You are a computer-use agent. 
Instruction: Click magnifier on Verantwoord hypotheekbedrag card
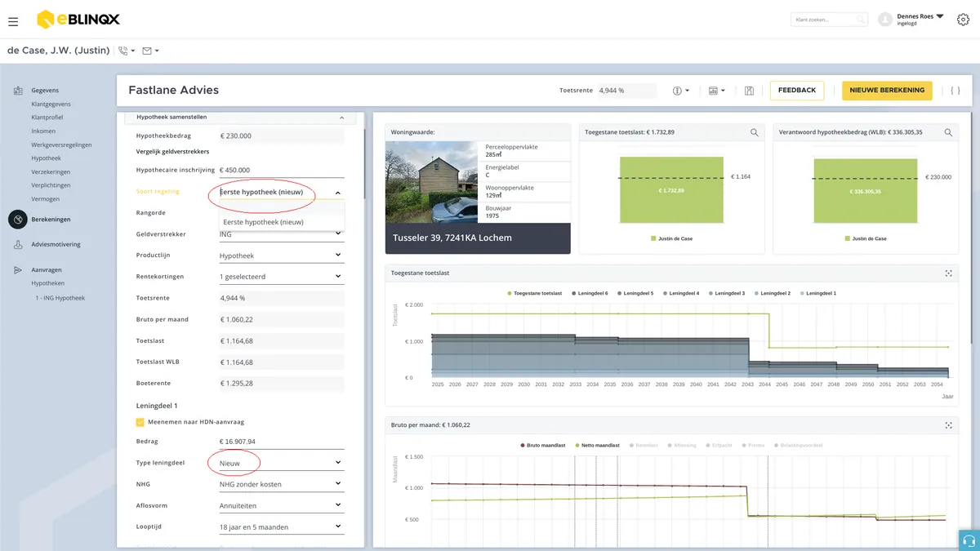coord(948,132)
